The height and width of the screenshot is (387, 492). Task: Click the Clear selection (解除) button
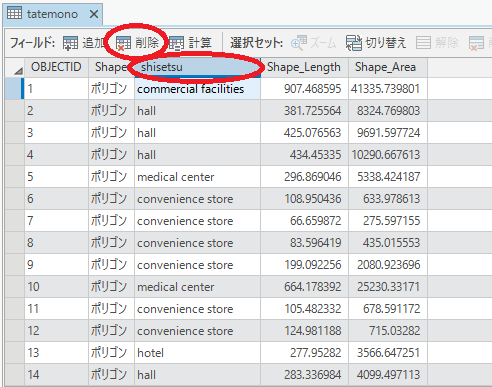point(437,43)
